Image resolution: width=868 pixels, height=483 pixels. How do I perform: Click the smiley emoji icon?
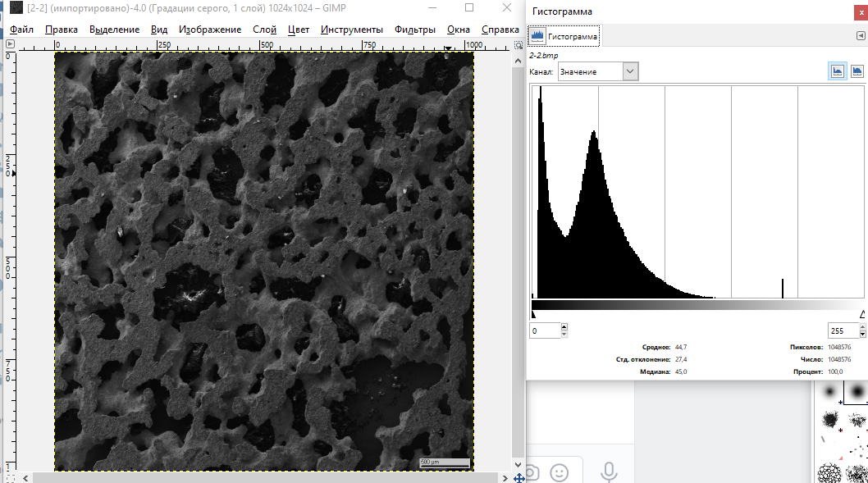point(560,472)
